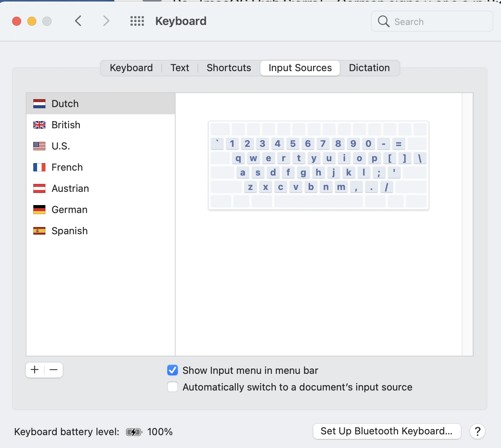Click the Search field
Screen dimensions: 501x448
432,22
